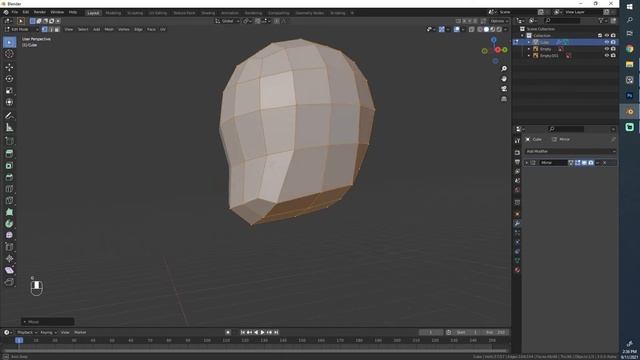Select the Extrude Region tool

[x=9, y=153]
